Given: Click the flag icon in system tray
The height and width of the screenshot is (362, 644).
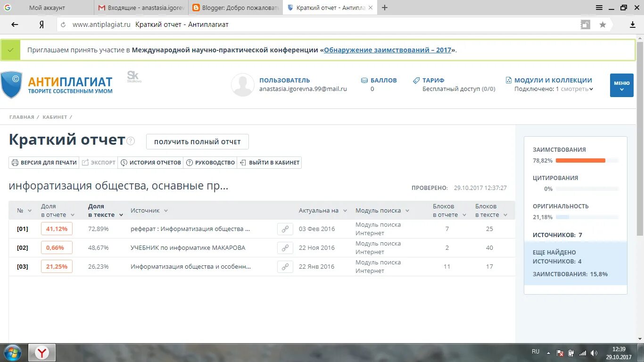Looking at the screenshot, I should (x=560, y=353).
